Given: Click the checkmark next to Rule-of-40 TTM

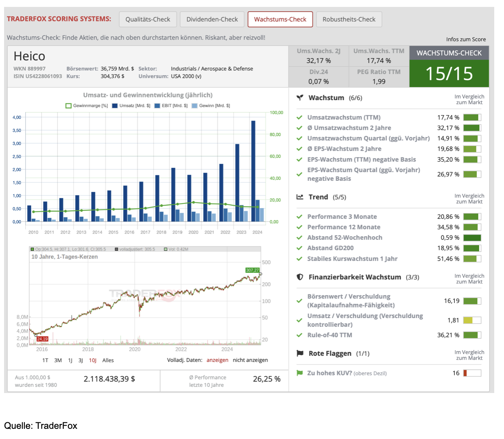Looking at the screenshot, I should tap(299, 335).
